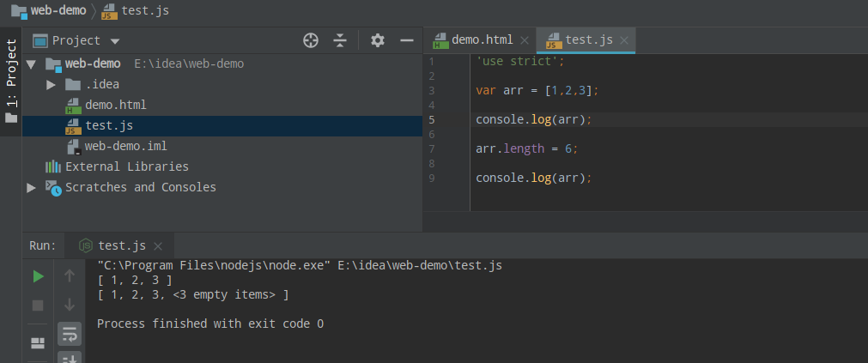Expand the .idea folder
The width and height of the screenshot is (868, 363).
pyautogui.click(x=51, y=85)
